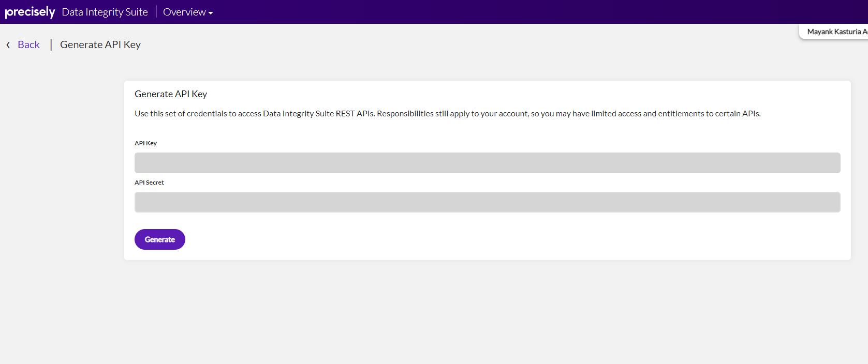Screen dimensions: 868x364
Task: Expand the caret beside Overview
Action: point(211,13)
